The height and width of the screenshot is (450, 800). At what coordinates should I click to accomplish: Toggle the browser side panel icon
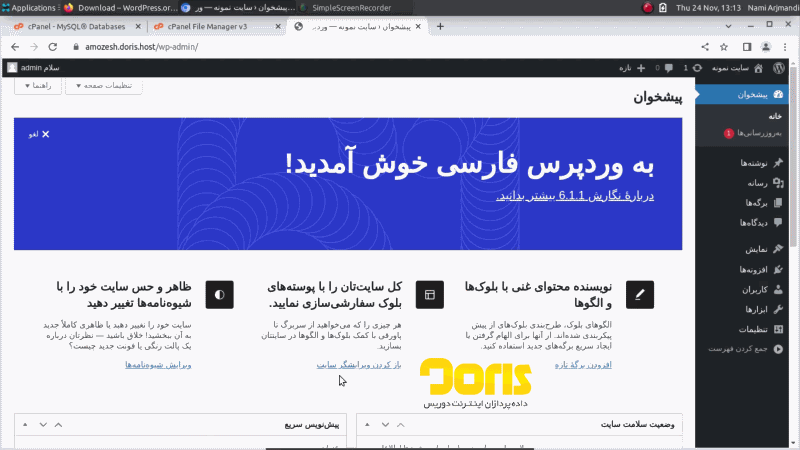coord(747,47)
